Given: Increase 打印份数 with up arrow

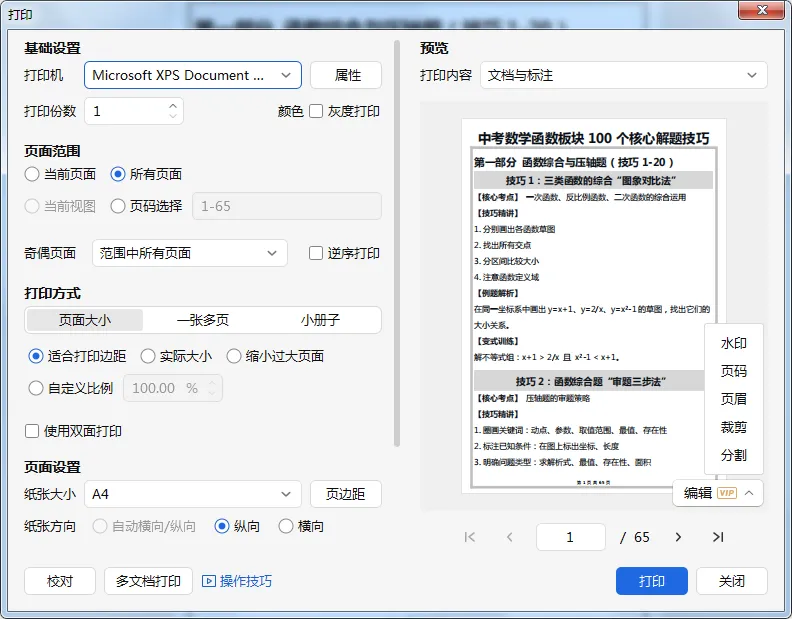Looking at the screenshot, I should coord(173,106).
